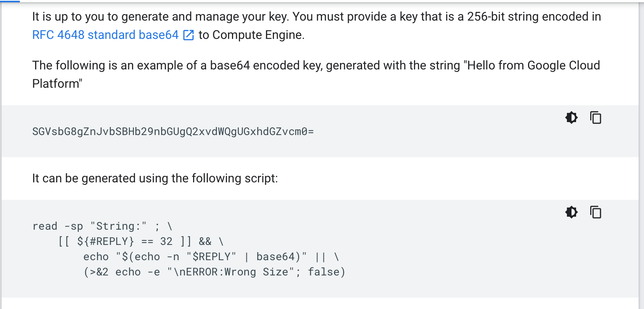Click the 'to Compute Engine.' text
This screenshot has width=644, height=309.
[x=251, y=35]
